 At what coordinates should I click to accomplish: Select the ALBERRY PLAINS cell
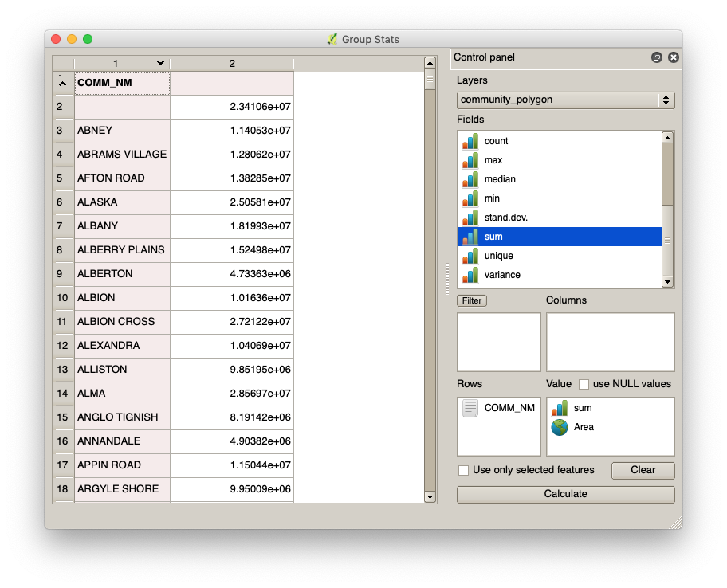point(123,251)
